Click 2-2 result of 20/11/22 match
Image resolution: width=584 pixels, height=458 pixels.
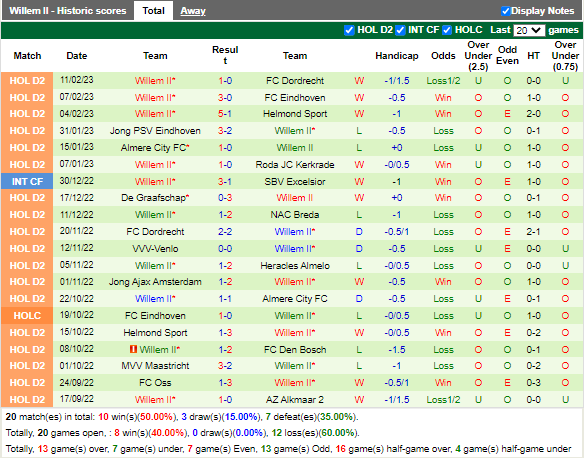click(x=225, y=232)
